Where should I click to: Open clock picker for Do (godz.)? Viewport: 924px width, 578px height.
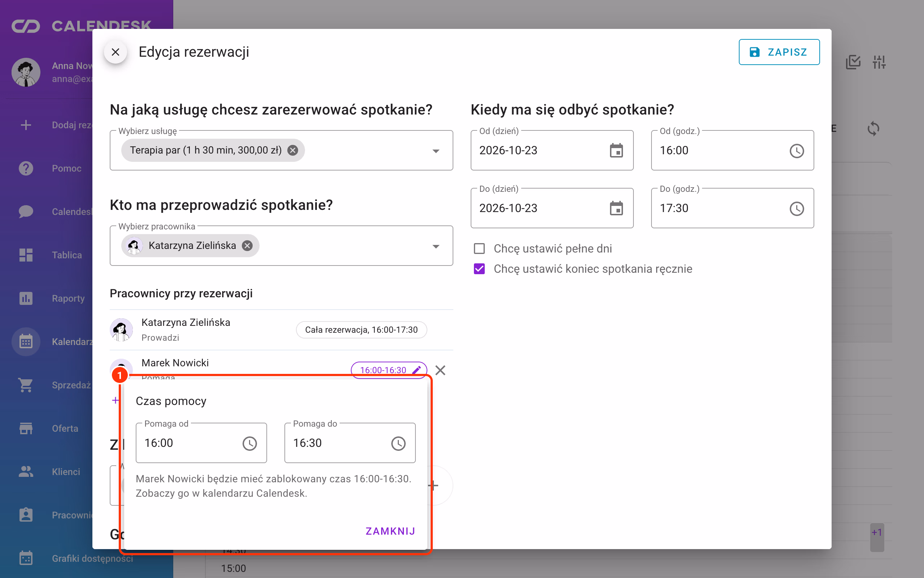coord(797,208)
